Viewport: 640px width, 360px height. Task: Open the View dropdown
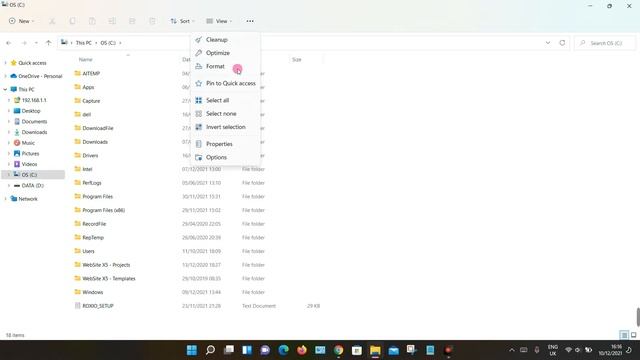[x=219, y=21]
